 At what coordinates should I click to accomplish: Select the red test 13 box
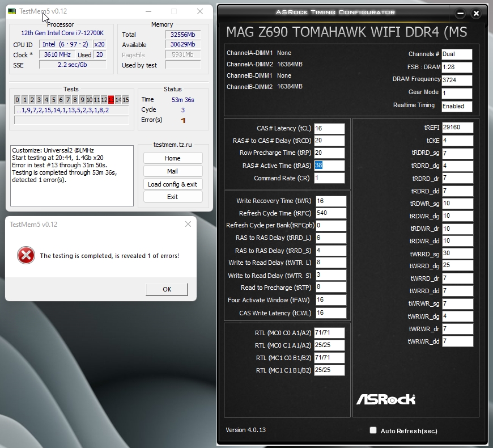111,100
